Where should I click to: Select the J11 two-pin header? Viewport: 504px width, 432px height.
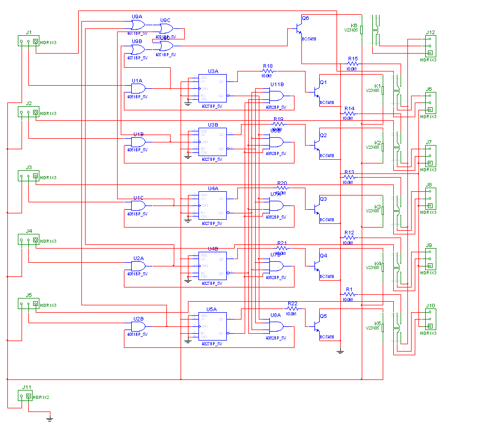coord(25,396)
